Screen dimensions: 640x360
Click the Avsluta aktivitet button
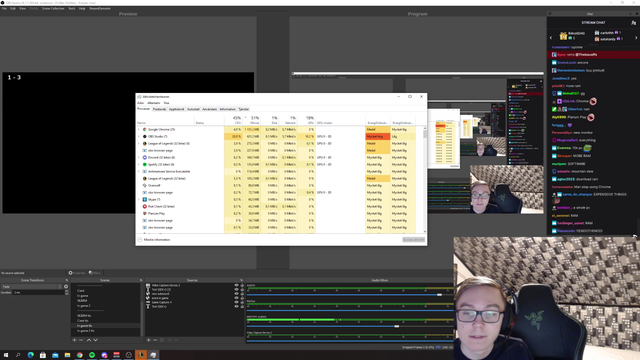tap(413, 240)
